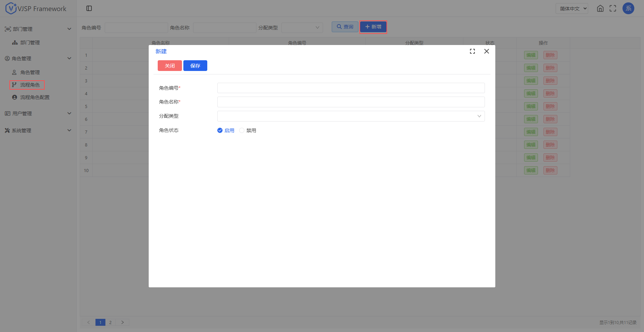Screen dimensions: 644x332
Task: Close the 新建 dialog with X icon
Action: pos(487,51)
